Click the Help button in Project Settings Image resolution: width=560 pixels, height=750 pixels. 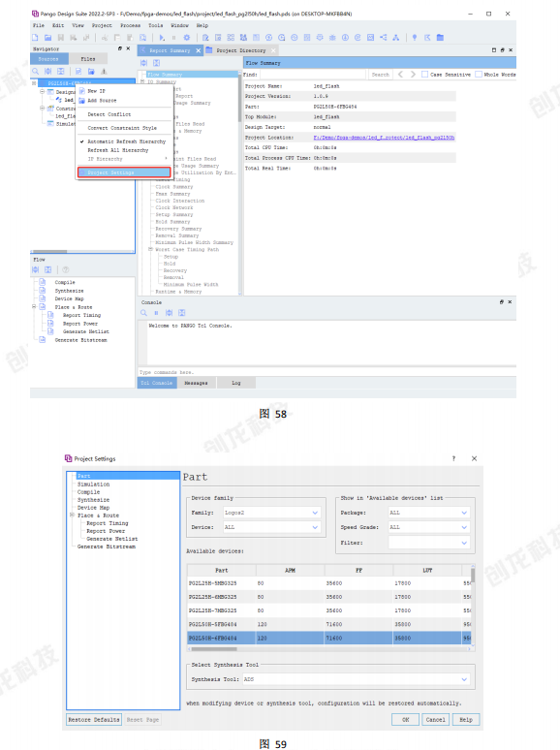click(466, 720)
